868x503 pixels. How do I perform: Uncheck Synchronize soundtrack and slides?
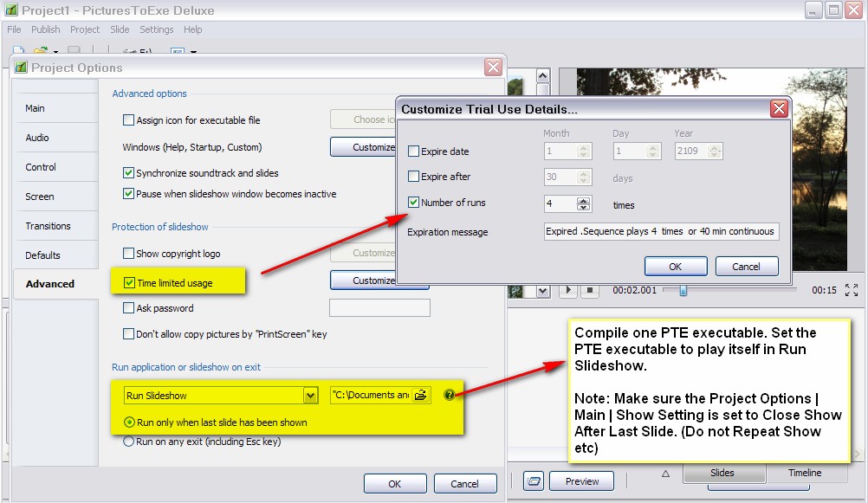tap(128, 172)
